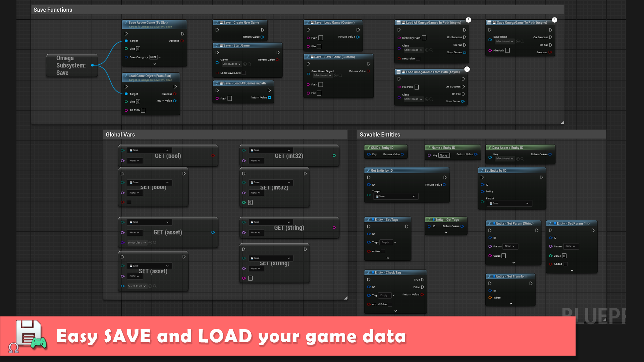The image size is (644, 362).
Task: Click the False exec pin on Entity - Check Tag
Action: [x=423, y=287]
